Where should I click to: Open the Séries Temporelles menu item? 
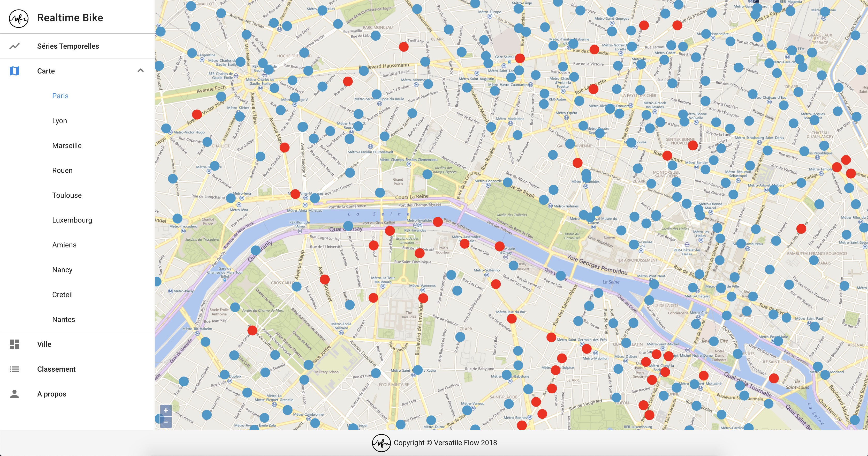(68, 46)
